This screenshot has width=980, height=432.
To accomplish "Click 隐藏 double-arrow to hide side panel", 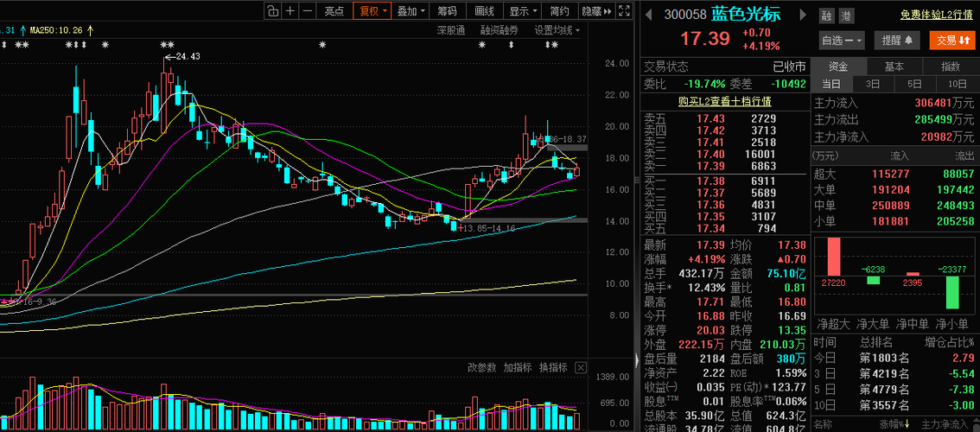I will tap(596, 10).
